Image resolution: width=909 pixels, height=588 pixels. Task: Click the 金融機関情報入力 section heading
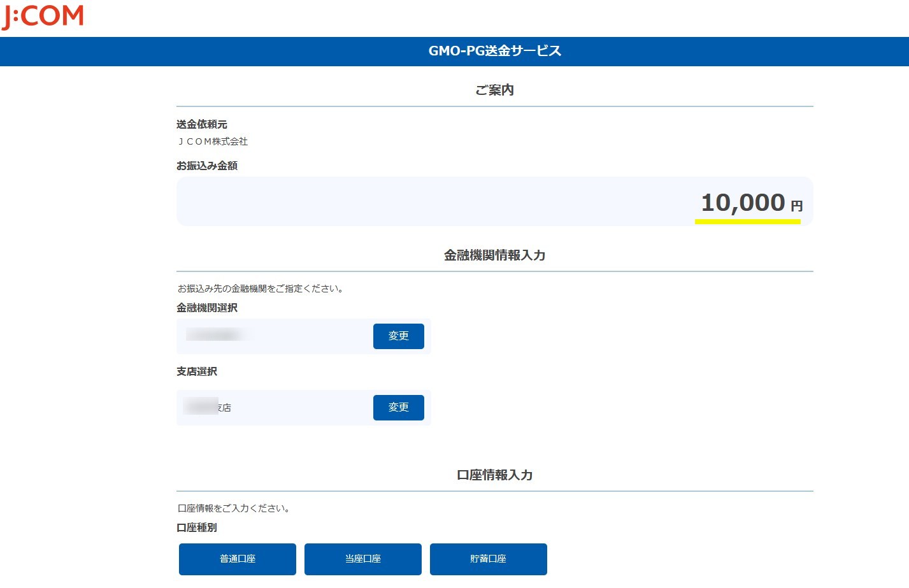click(494, 255)
